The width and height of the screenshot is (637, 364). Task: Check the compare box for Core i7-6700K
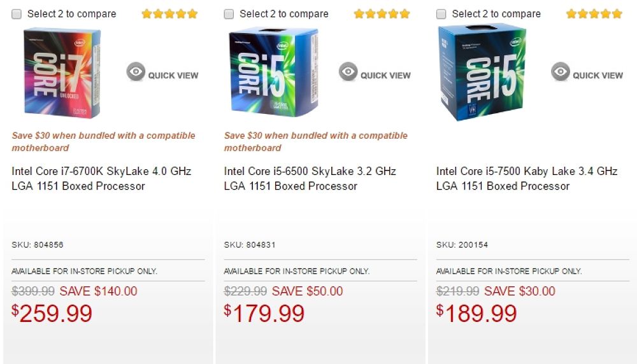coord(17,14)
